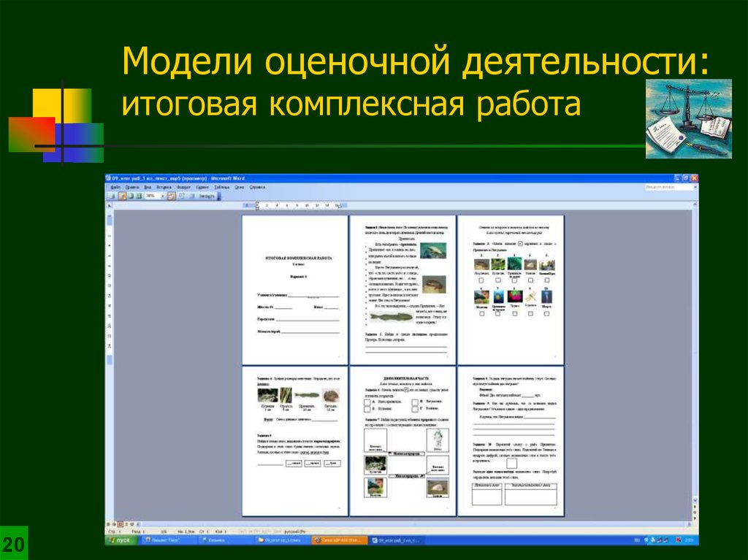Toggle the Magnifier tool in preview toolbar
748x560 pixels.
coord(121,196)
